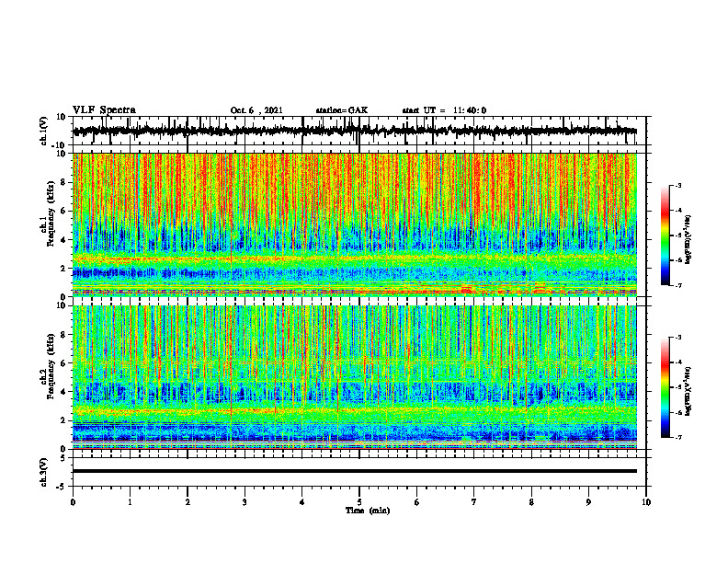The height and width of the screenshot is (563, 728).
Task: Select the "-4" label on ch.1 colorbar
Action: 678,211
